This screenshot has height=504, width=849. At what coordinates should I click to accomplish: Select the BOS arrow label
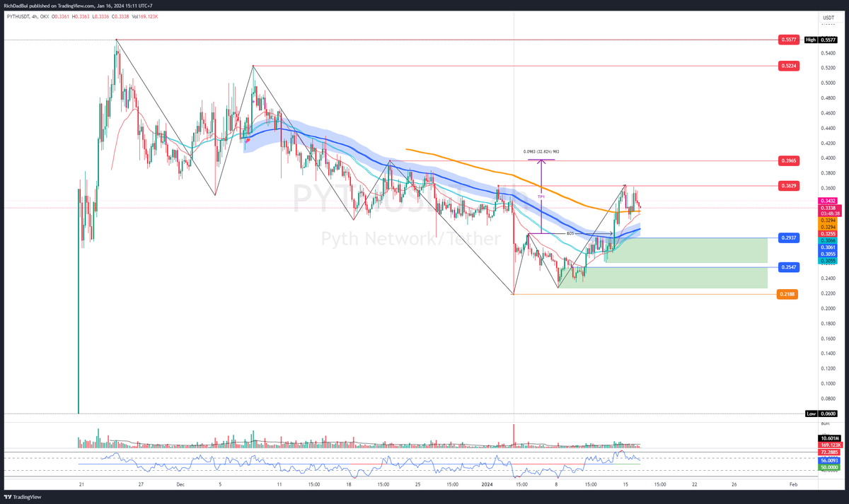(x=570, y=233)
